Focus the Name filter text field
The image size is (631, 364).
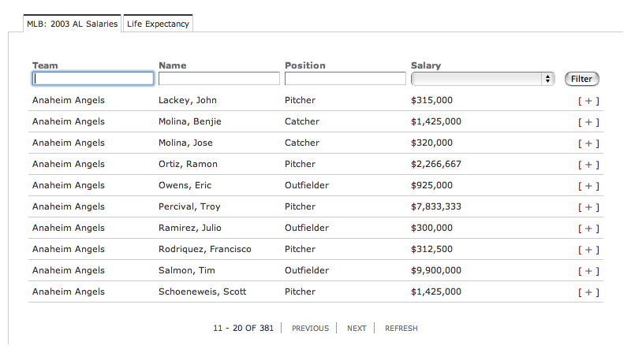(219, 78)
